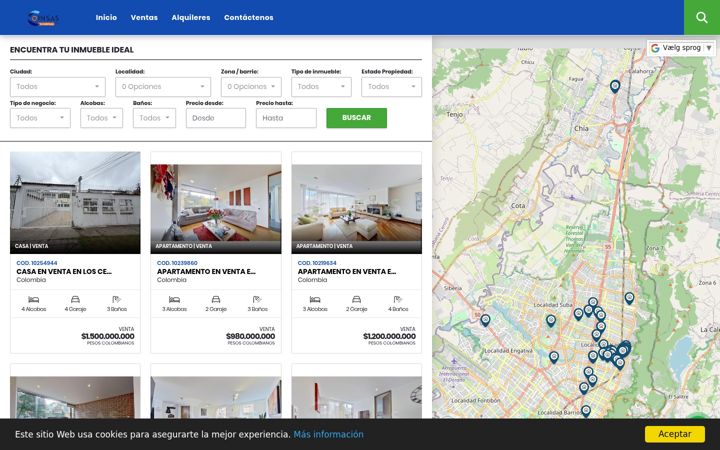Click garage car icon on listing 10239860
Viewport: 720px width, 450px height.
coord(216,299)
